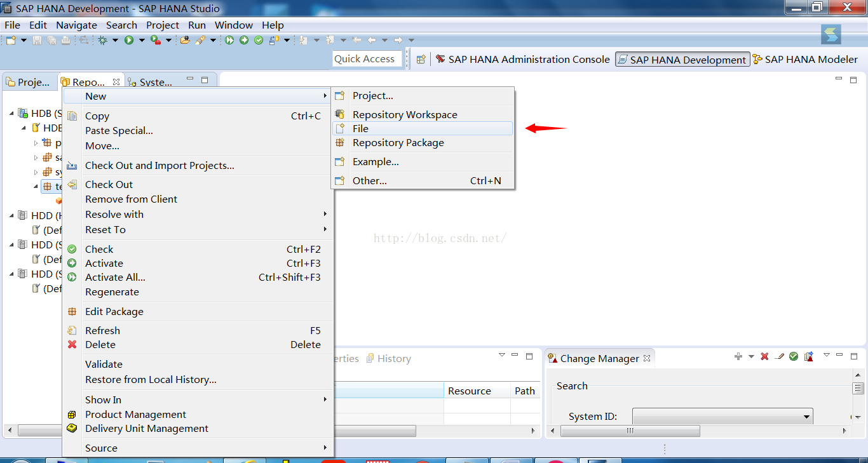Click the green validate icon in Change Manager toolbar
Image resolution: width=868 pixels, height=463 pixels.
point(793,356)
